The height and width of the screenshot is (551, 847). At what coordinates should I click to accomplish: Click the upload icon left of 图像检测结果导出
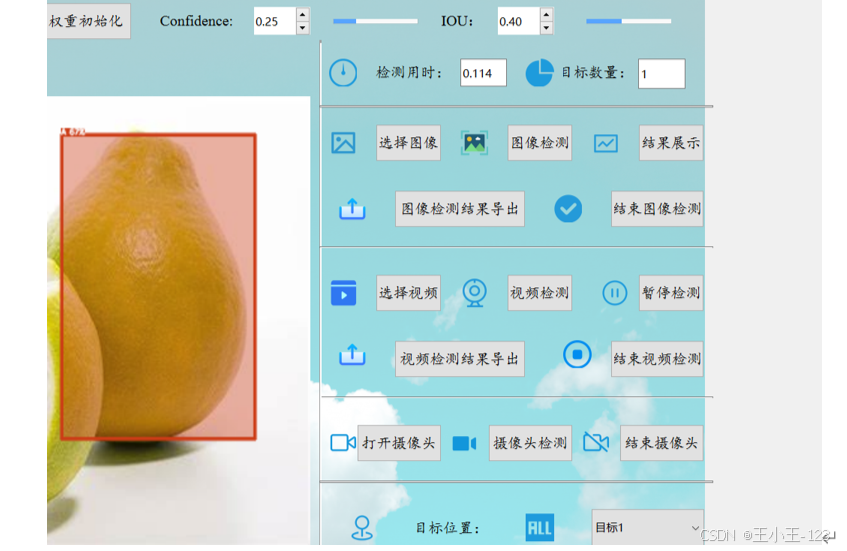[x=352, y=209]
